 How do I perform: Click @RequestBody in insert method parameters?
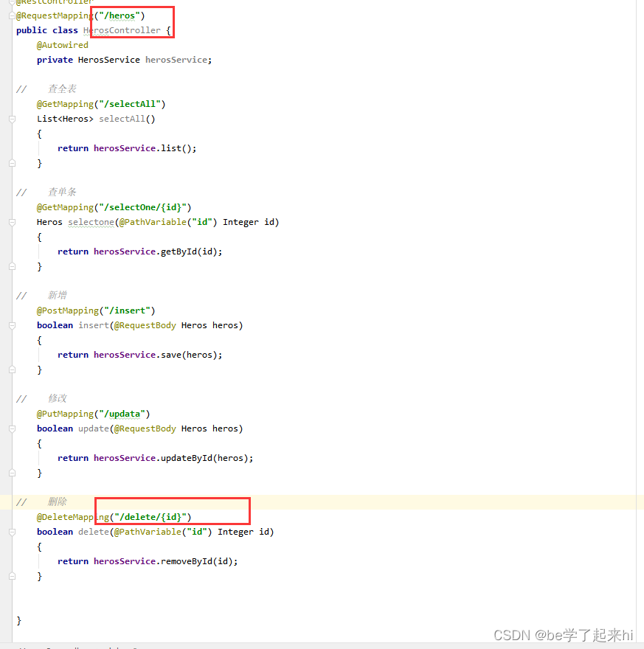[145, 325]
